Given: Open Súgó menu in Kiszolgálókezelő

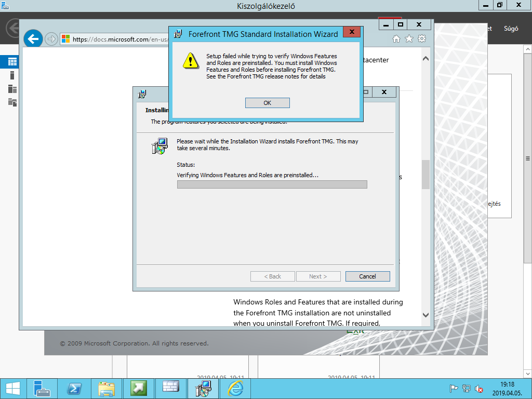Looking at the screenshot, I should (511, 29).
